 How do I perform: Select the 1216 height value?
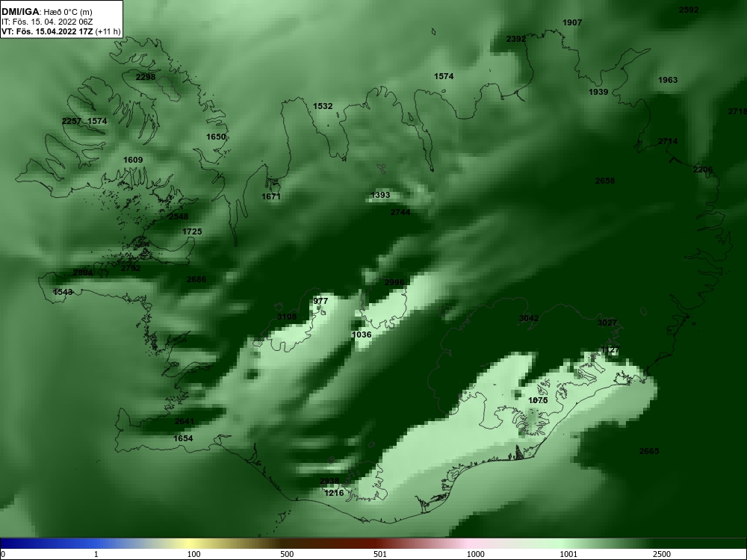click(334, 493)
